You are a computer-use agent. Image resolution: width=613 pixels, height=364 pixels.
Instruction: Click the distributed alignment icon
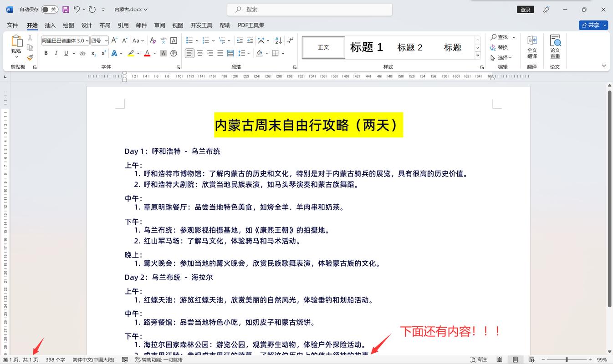[230, 53]
